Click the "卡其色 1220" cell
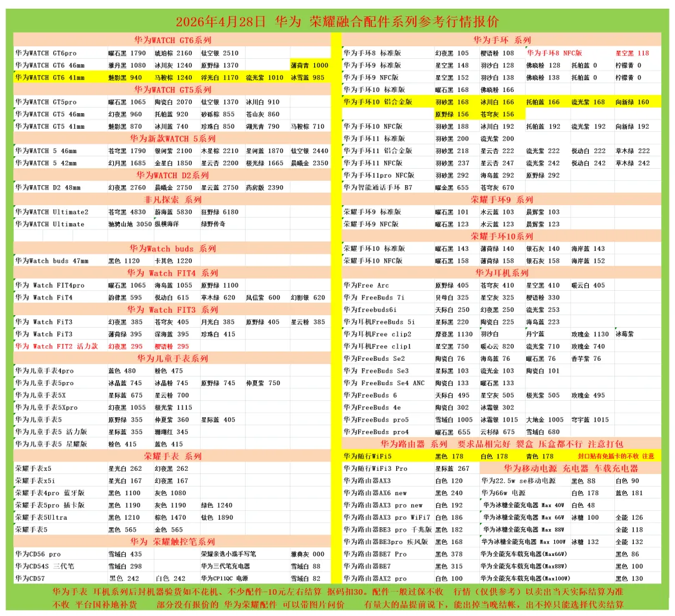Viewport: 675px width, 616px height. [x=174, y=261]
